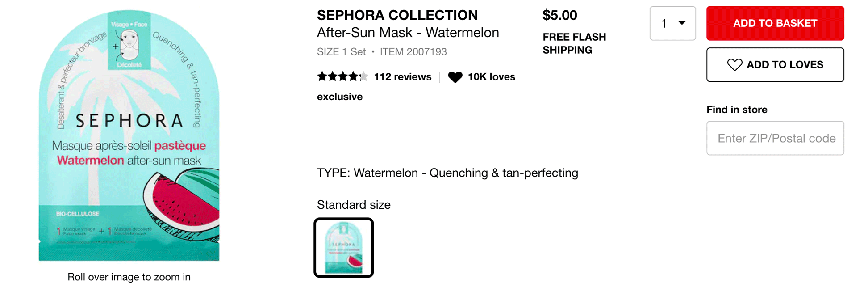The image size is (868, 296).
Task: Click the Free Flash Shipping text
Action: pos(574,43)
